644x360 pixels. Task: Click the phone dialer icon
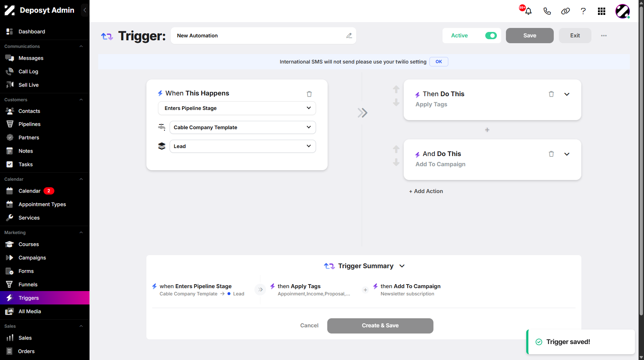[x=547, y=11]
